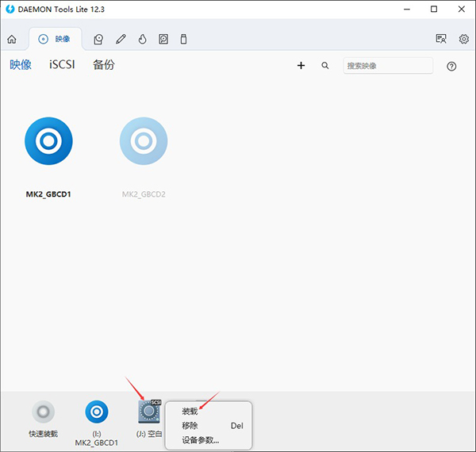Open the settings gear icon
Image resolution: width=476 pixels, height=452 pixels.
point(463,38)
